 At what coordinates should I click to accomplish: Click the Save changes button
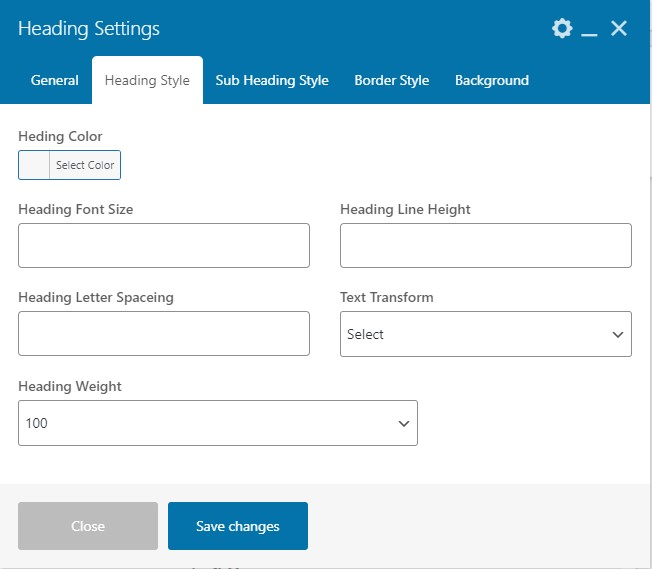point(238,526)
